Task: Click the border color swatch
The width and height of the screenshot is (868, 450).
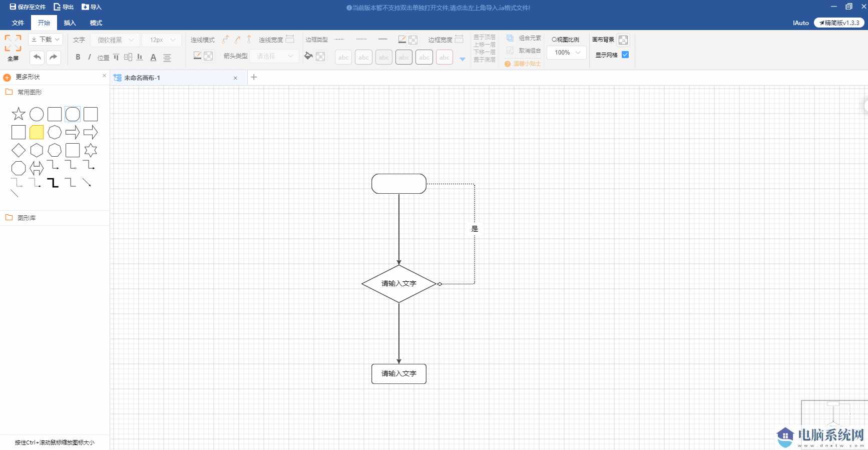Action: 413,40
